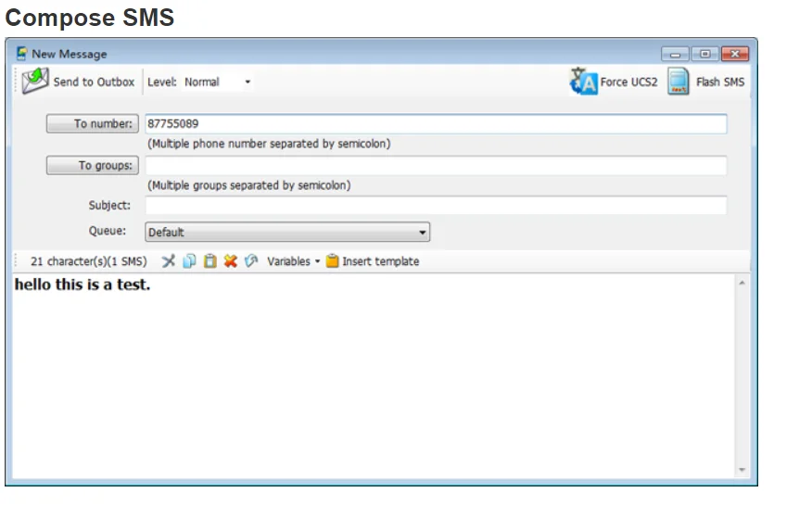Image resolution: width=812 pixels, height=505 pixels.
Task: Open the Variables dropdown menu
Action: (294, 261)
